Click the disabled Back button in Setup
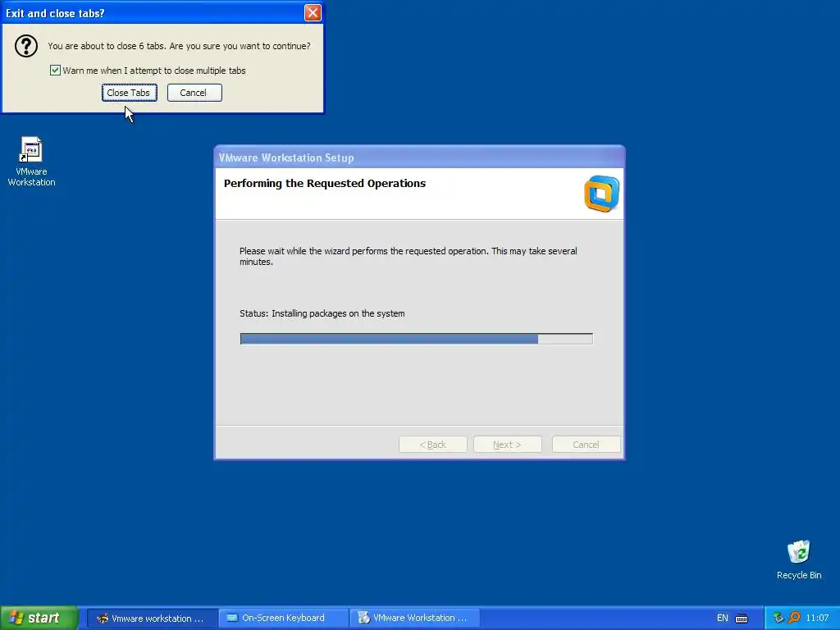840x630 pixels. pyautogui.click(x=433, y=444)
